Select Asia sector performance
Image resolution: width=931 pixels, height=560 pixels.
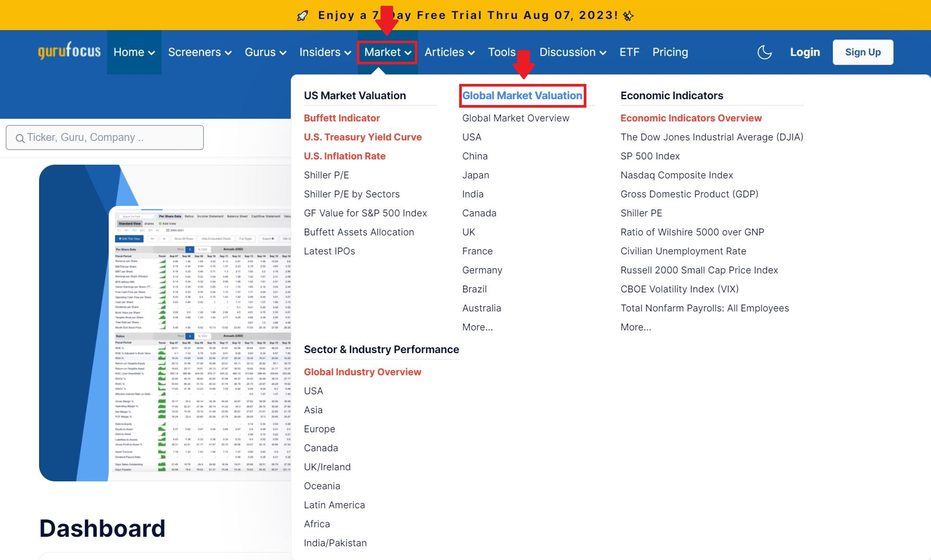pyautogui.click(x=313, y=410)
